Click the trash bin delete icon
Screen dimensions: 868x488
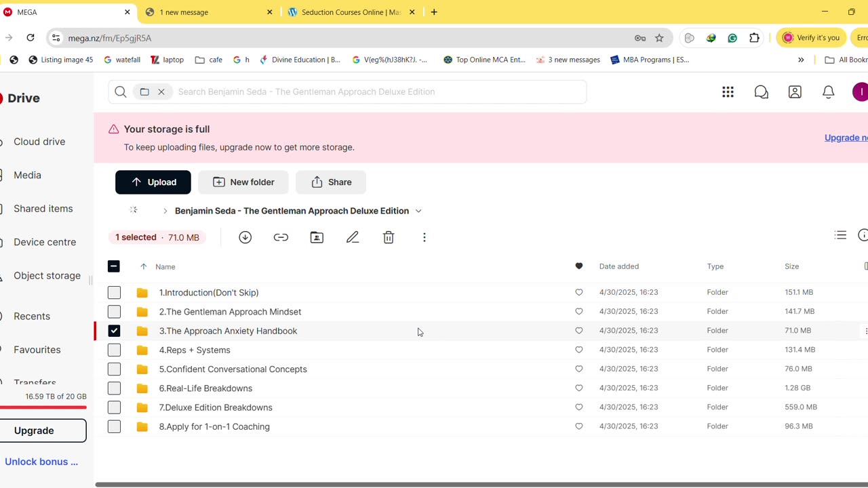point(389,237)
